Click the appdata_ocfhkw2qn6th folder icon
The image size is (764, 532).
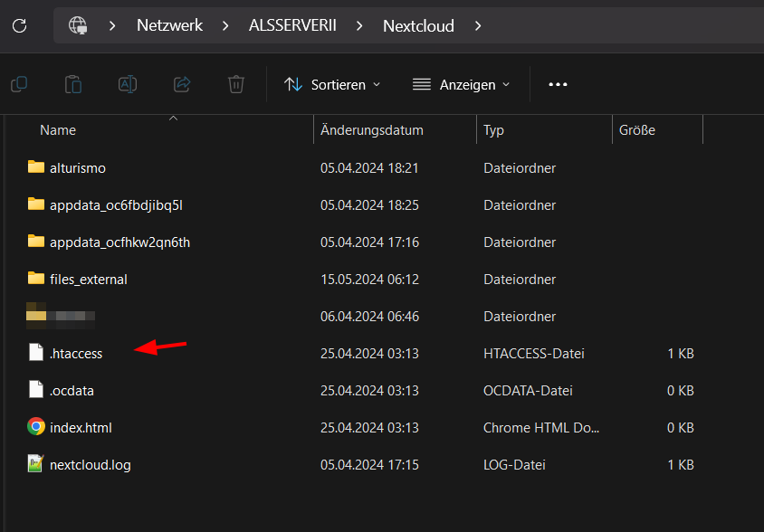(36, 242)
